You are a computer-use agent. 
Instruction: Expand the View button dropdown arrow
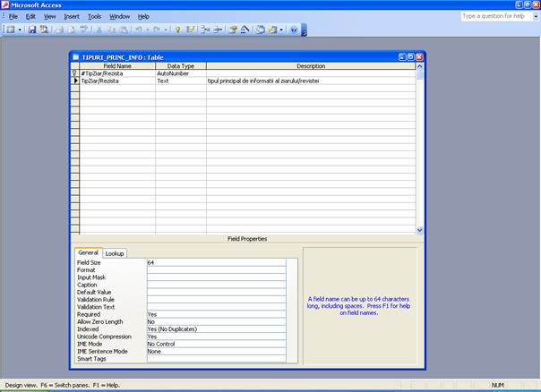(20, 30)
